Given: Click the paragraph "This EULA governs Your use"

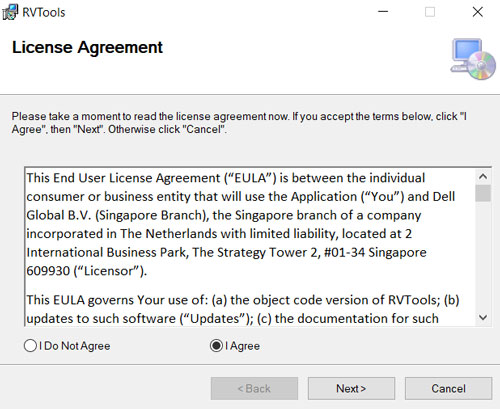Looking at the screenshot, I should coord(243,309).
